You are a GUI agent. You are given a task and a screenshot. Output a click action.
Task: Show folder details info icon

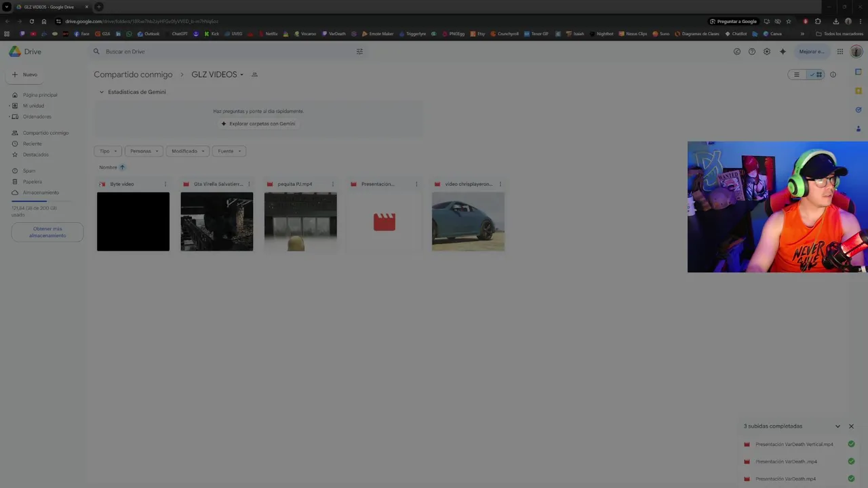(833, 75)
